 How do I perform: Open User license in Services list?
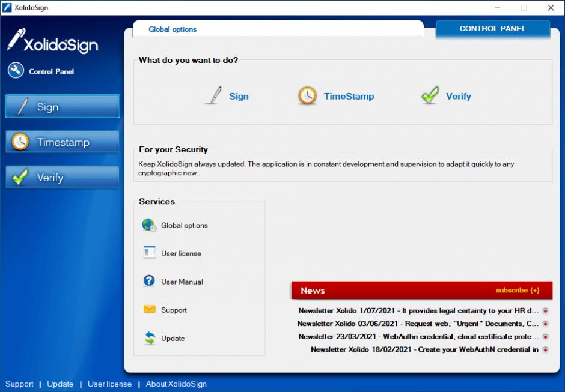[181, 253]
